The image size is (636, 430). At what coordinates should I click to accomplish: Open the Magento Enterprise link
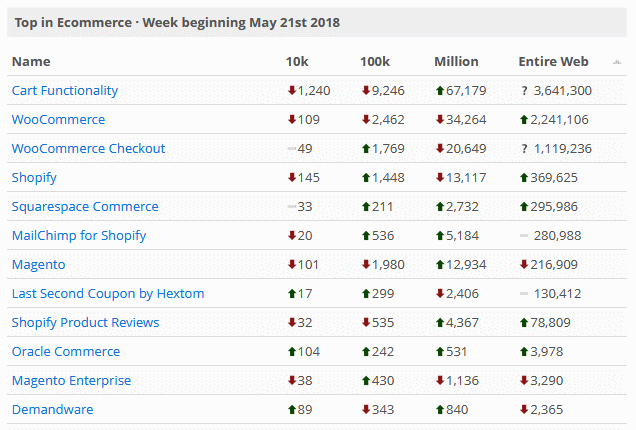click(x=71, y=381)
